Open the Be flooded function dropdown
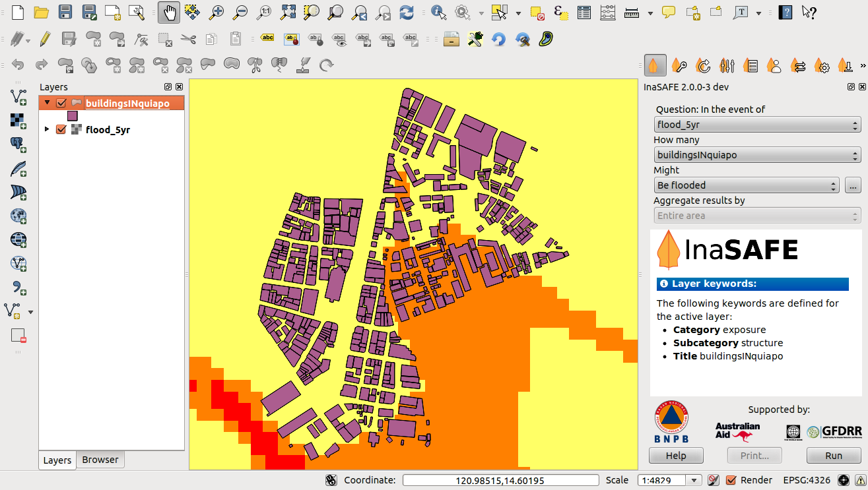The image size is (868, 490). tap(746, 185)
